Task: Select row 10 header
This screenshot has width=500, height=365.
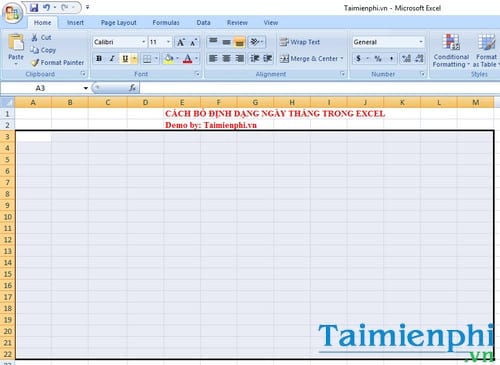Action: click(x=7, y=217)
